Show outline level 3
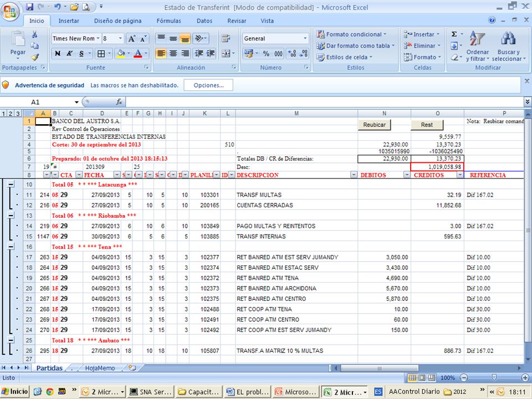Screen dimensions: 532x399 pos(18,113)
